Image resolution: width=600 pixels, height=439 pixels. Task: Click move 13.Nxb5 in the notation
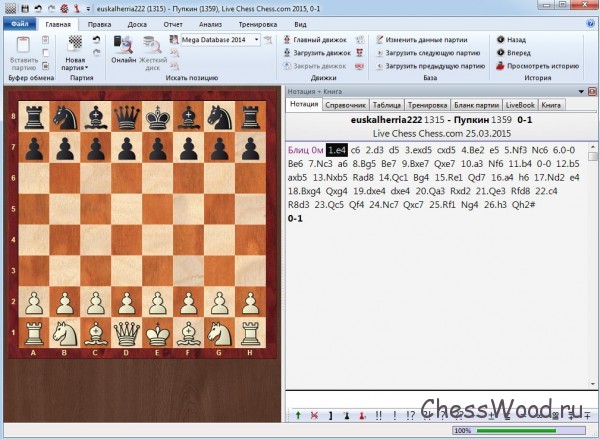tap(330, 178)
